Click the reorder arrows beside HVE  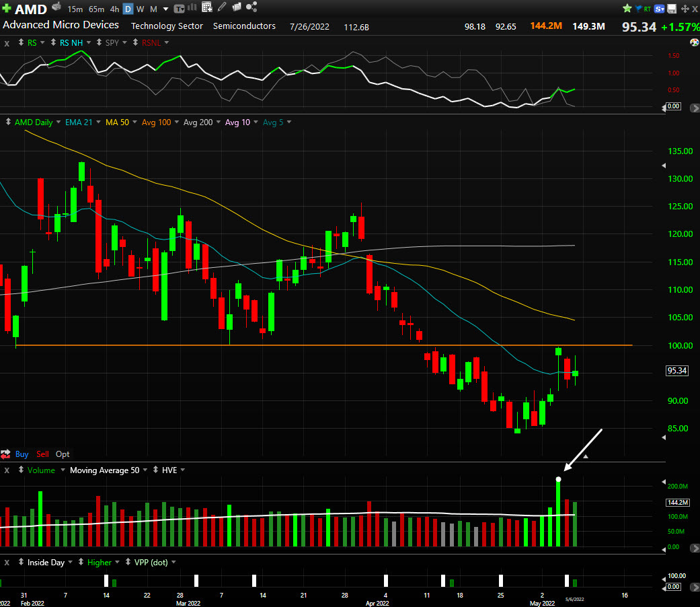tap(155, 470)
